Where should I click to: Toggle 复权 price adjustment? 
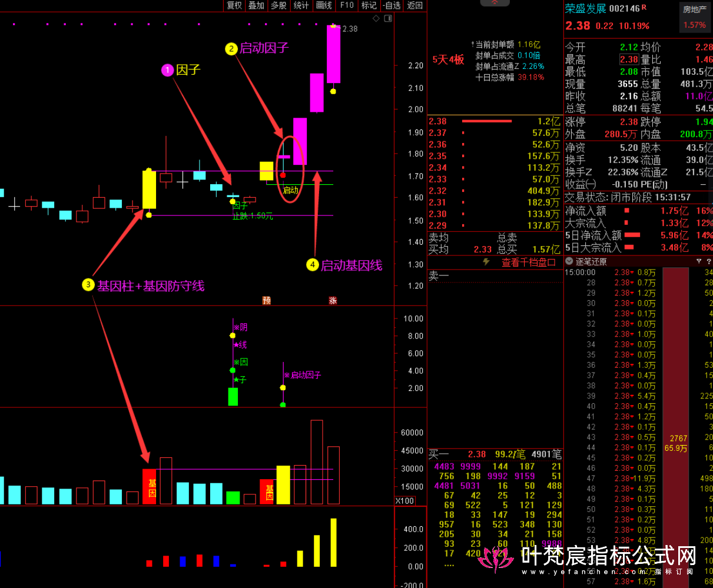(x=234, y=5)
